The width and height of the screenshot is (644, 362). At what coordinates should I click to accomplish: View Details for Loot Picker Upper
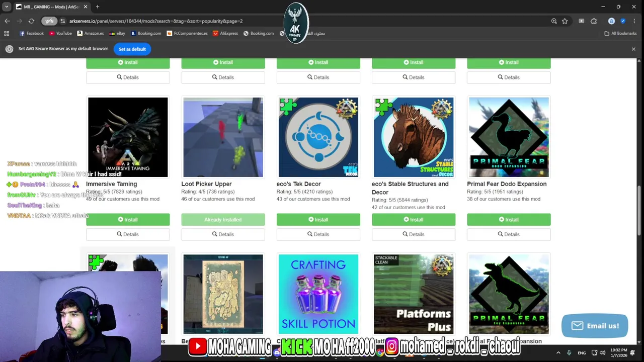click(x=223, y=234)
